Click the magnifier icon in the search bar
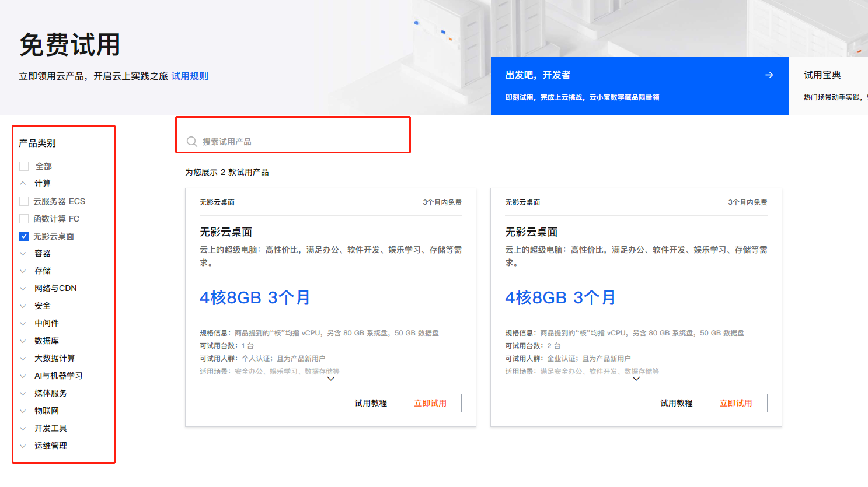The height and width of the screenshot is (487, 868). coord(191,142)
